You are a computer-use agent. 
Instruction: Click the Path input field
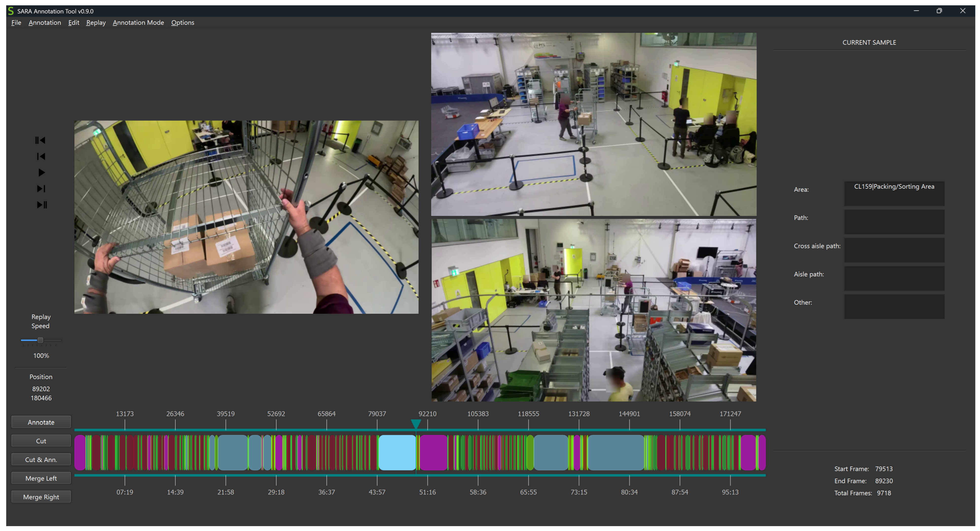pyautogui.click(x=894, y=222)
